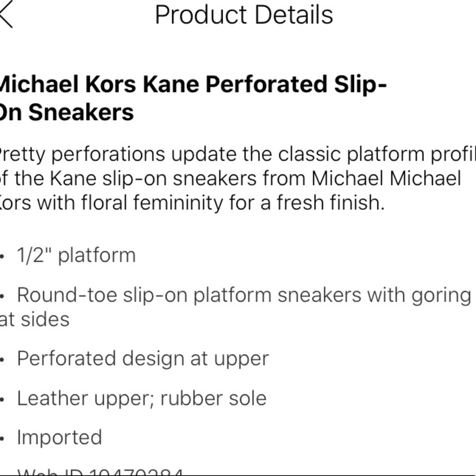Select the goring at sides text
This screenshot has width=476, height=476.
coord(36,319)
